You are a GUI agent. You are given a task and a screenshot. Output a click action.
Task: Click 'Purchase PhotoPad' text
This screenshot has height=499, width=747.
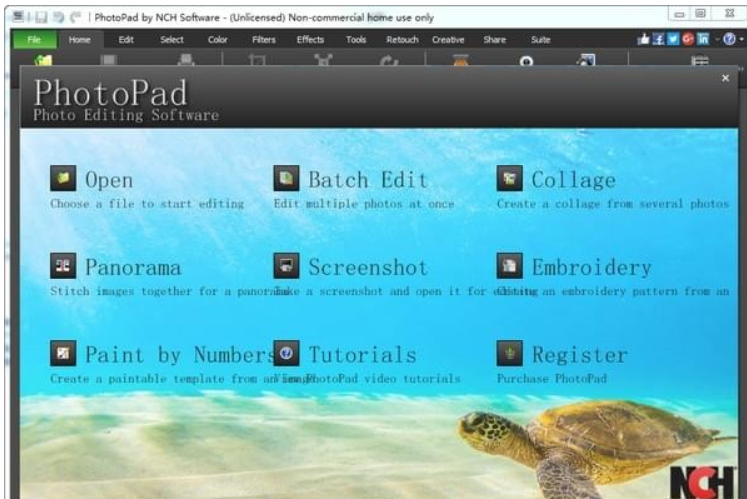click(552, 379)
